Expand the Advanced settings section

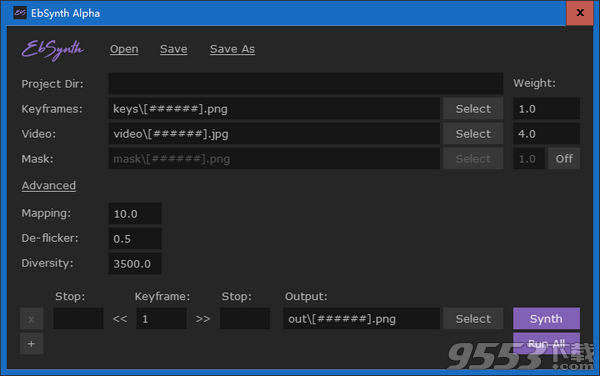tap(49, 186)
